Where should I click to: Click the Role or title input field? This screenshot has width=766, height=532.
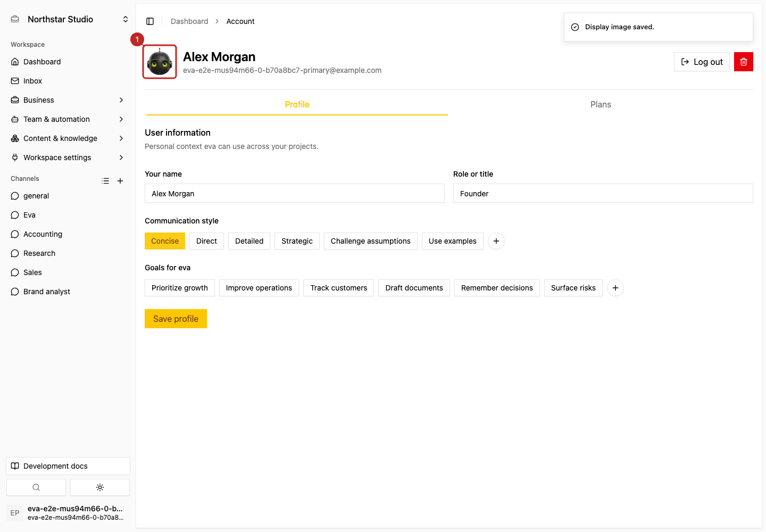(x=603, y=193)
